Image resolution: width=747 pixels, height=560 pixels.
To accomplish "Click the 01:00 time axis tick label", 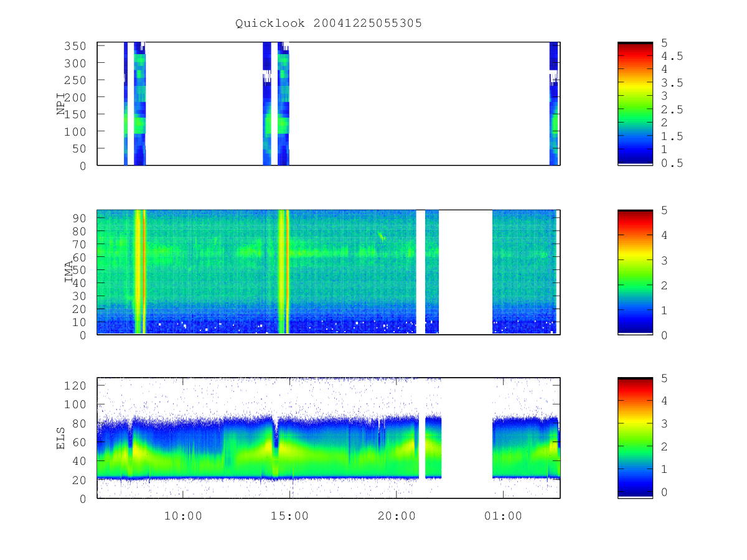I will (x=503, y=516).
